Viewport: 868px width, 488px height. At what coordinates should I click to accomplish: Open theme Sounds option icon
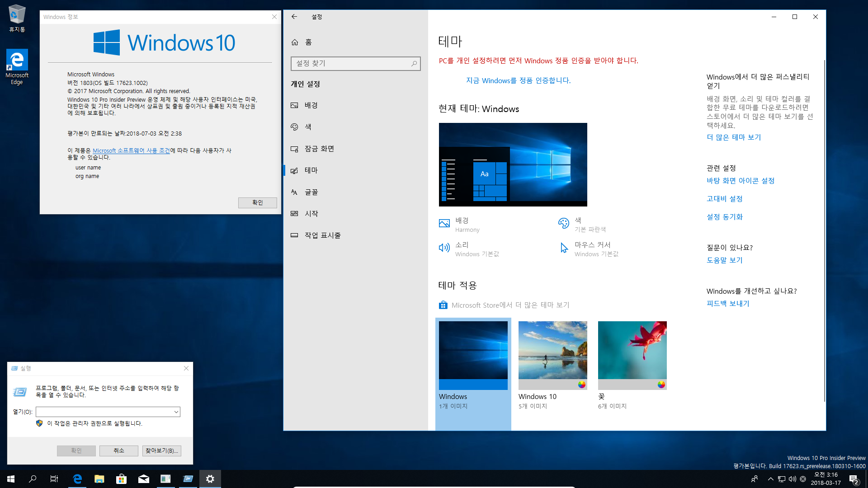click(444, 248)
